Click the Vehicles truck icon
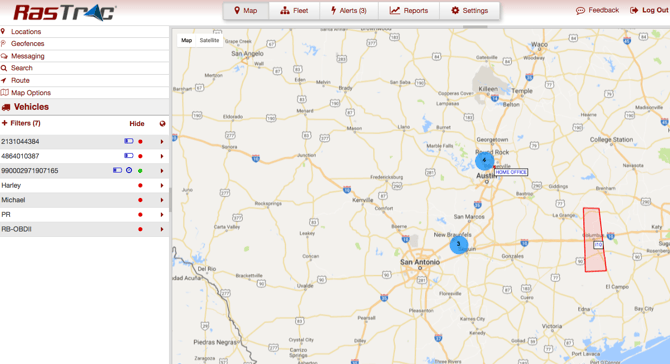Viewport: 670px width, 364px height. (6, 107)
